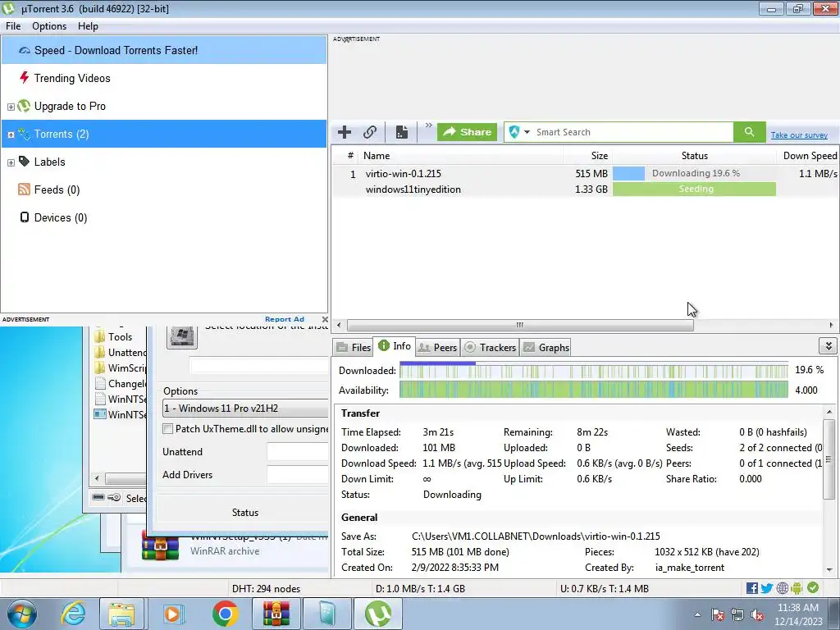Click the Unattend input field in WinNTSetup
Screen dimensions: 840x630
[x=297, y=452]
